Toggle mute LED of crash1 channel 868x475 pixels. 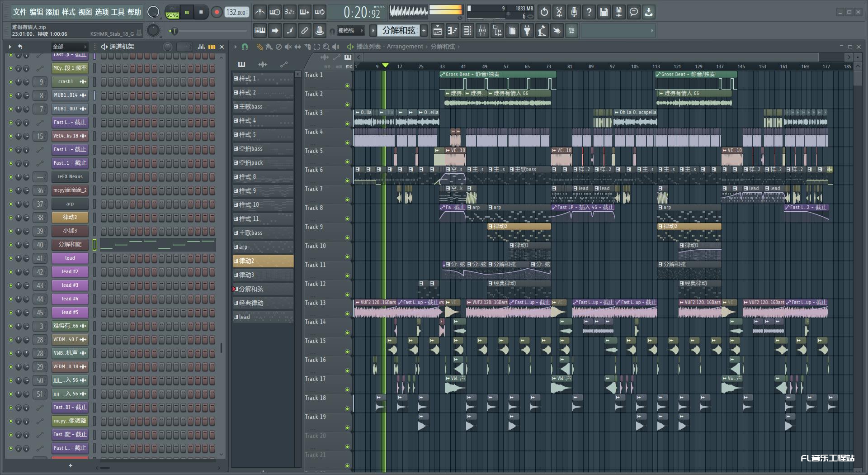point(11,82)
